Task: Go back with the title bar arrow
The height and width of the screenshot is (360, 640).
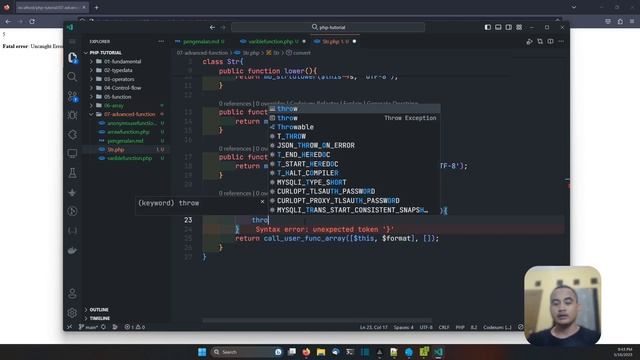Action: [x=212, y=27]
